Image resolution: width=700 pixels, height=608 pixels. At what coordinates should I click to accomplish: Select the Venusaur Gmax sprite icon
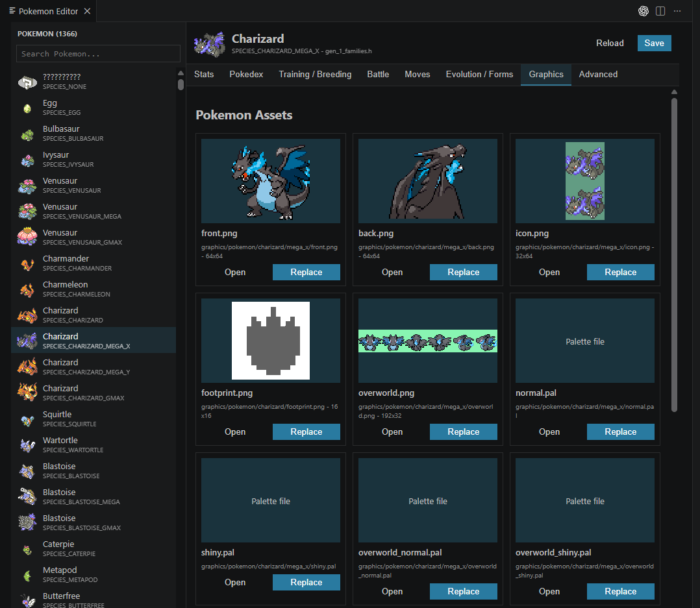pyautogui.click(x=27, y=237)
